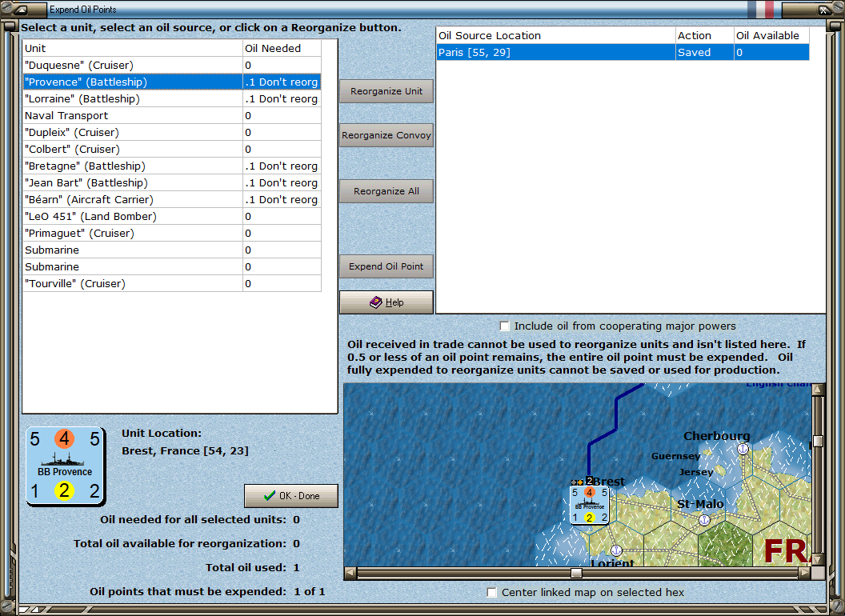Click the Oil Available column header
845x616 pixels.
click(771, 35)
